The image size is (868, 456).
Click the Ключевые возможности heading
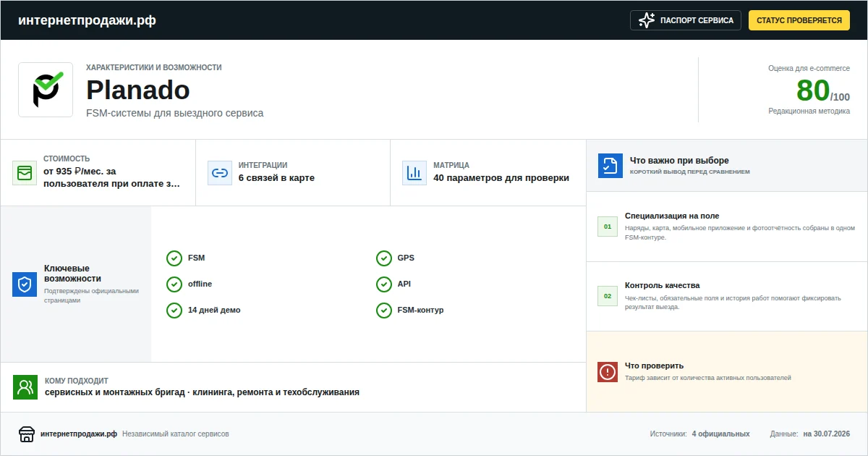click(72, 274)
